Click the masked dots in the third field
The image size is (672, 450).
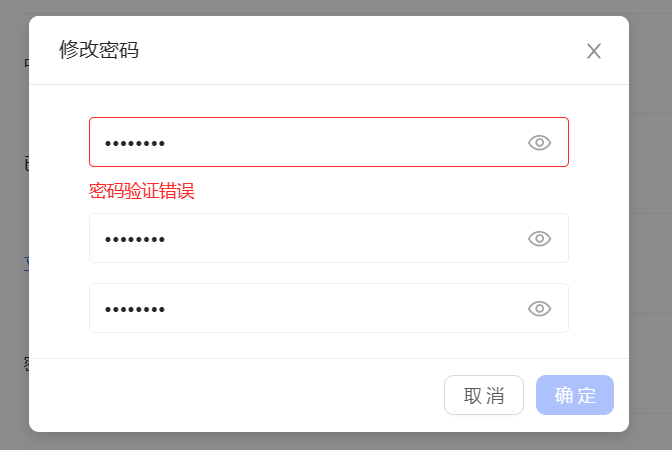click(x=135, y=309)
